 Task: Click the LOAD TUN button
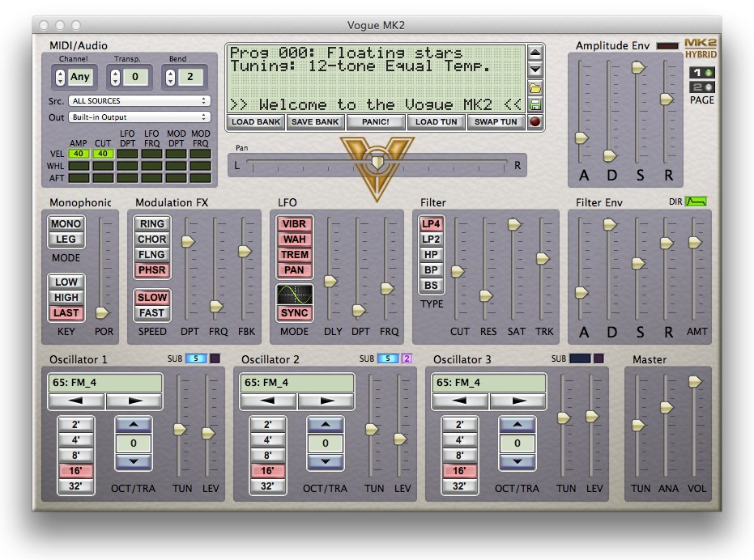click(437, 122)
